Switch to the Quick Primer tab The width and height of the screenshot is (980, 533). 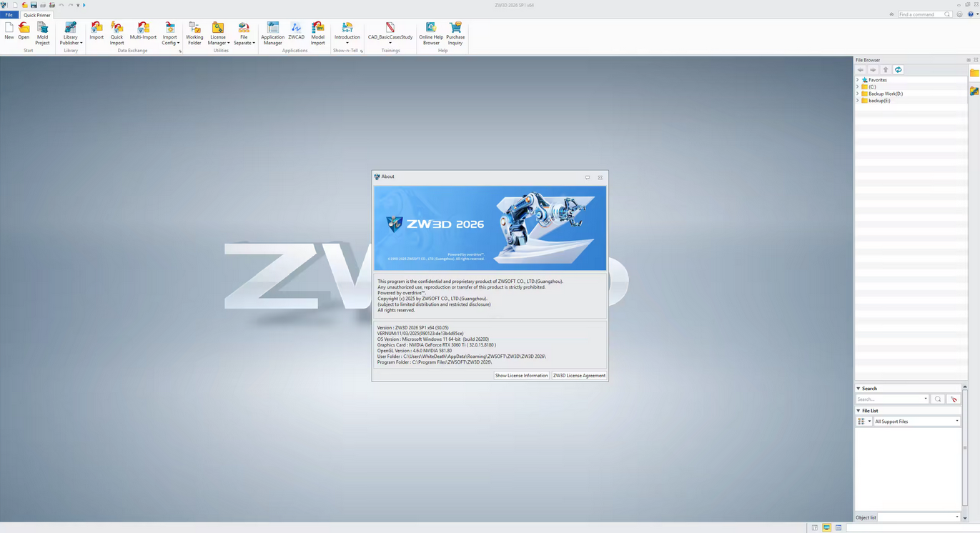37,15
